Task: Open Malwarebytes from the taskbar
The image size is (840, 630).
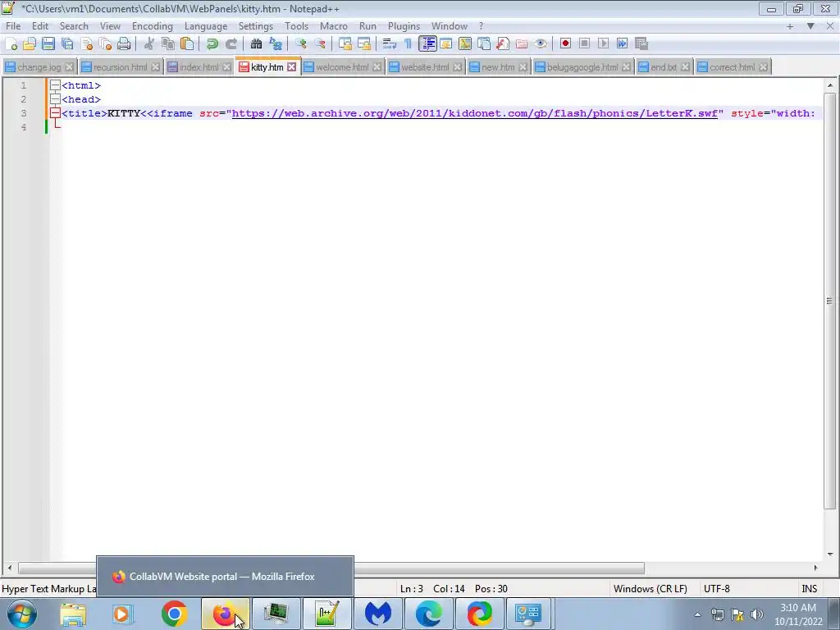Action: (377, 614)
